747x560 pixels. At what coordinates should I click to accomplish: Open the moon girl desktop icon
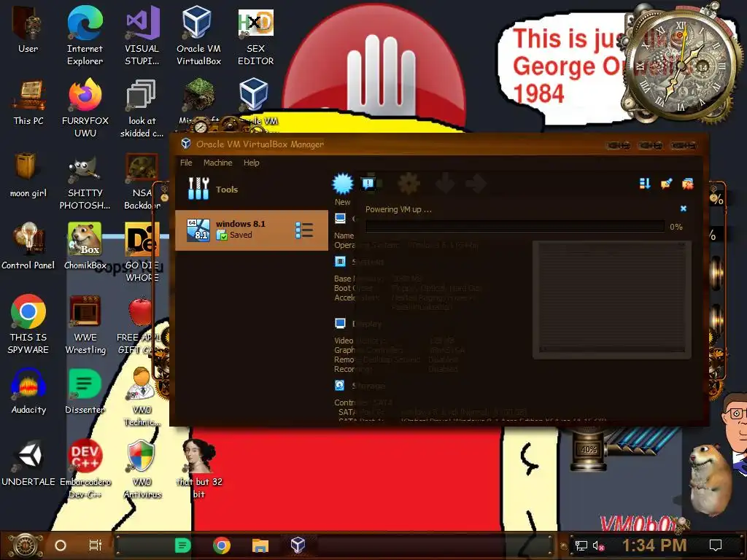click(x=28, y=175)
